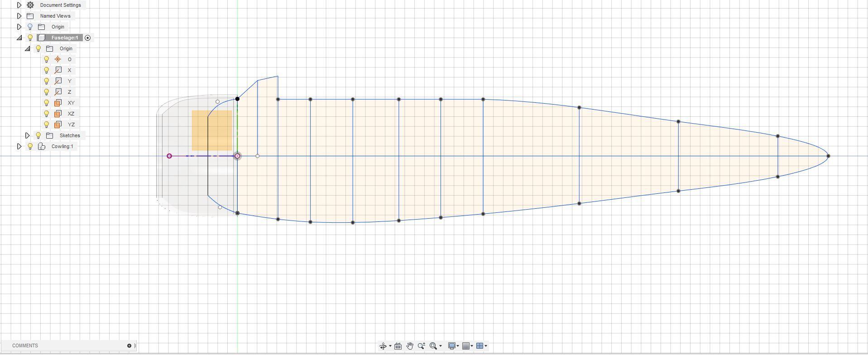Screen dimensions: 868x355
Task: Click the COMMENTS panel label
Action: (25, 346)
